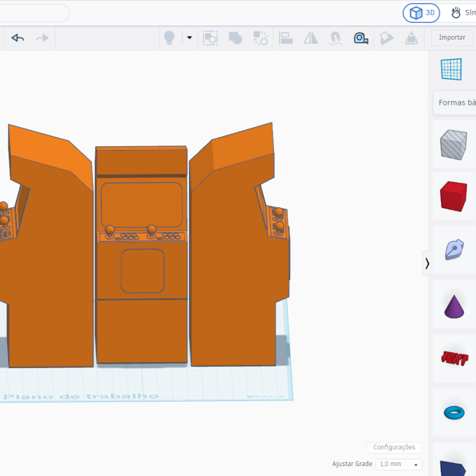The image size is (476, 476).
Task: Select the right arcade cabinet model
Action: pyautogui.click(x=239, y=245)
